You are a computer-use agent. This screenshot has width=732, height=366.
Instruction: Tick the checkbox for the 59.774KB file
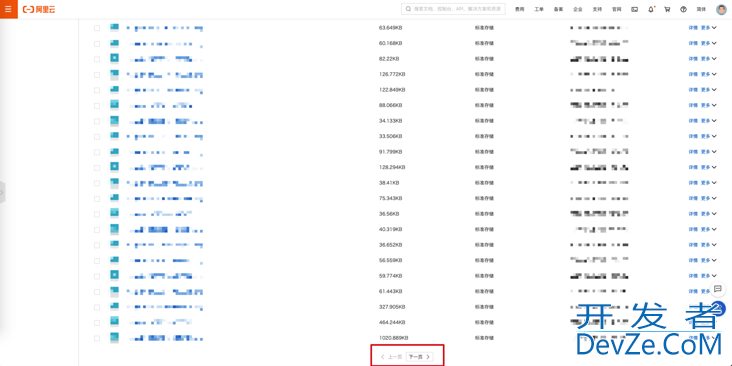click(97, 276)
